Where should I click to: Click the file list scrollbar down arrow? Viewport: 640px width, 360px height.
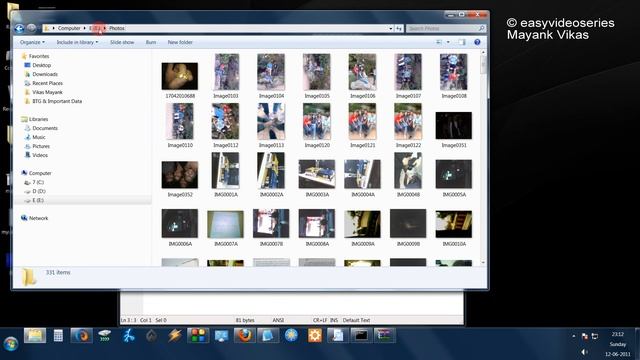[x=484, y=262]
